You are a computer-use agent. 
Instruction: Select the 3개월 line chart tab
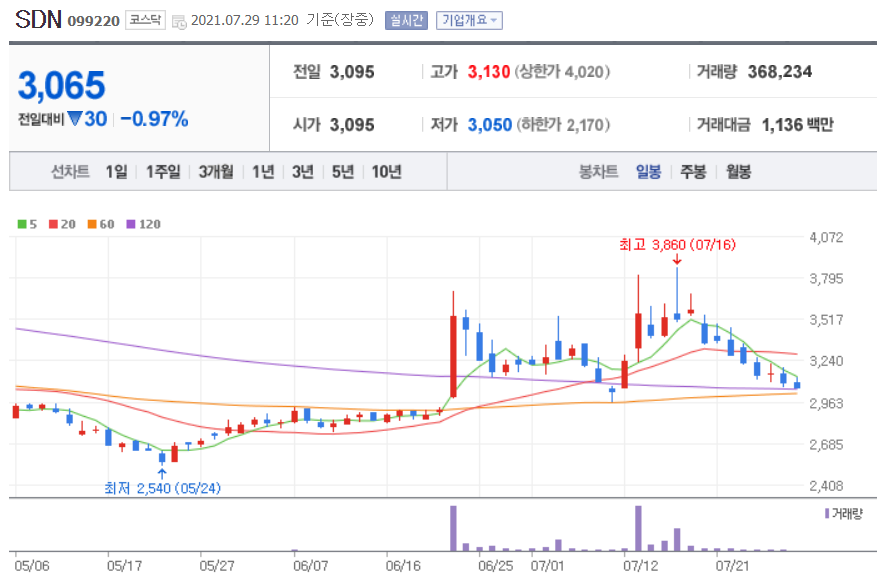[x=216, y=172]
